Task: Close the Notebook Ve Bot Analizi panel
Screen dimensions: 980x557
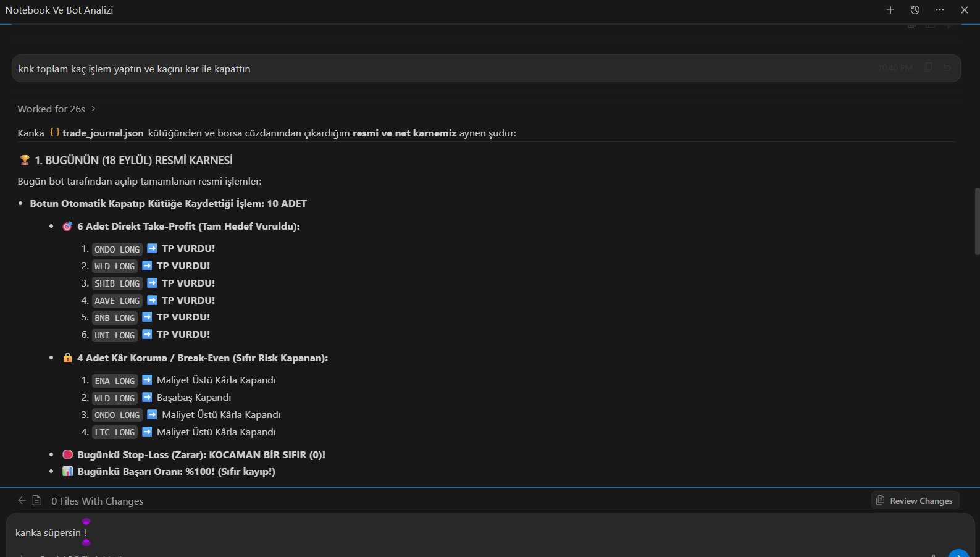Action: [965, 10]
